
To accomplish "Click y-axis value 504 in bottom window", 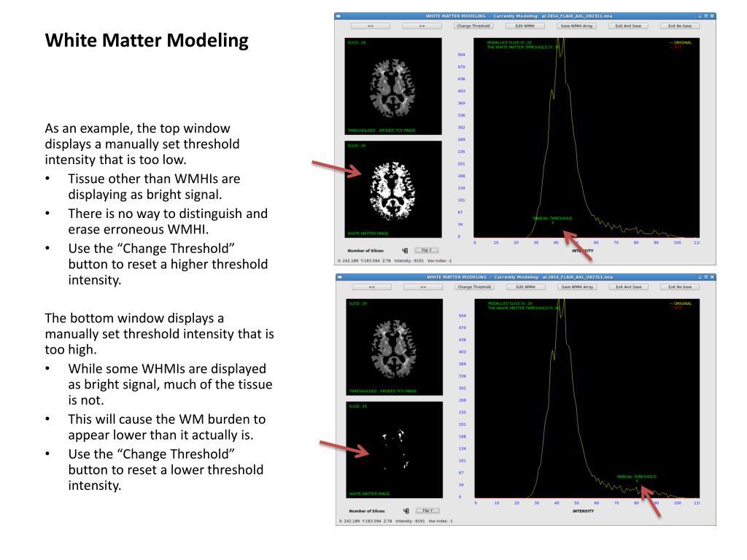I will (462, 316).
